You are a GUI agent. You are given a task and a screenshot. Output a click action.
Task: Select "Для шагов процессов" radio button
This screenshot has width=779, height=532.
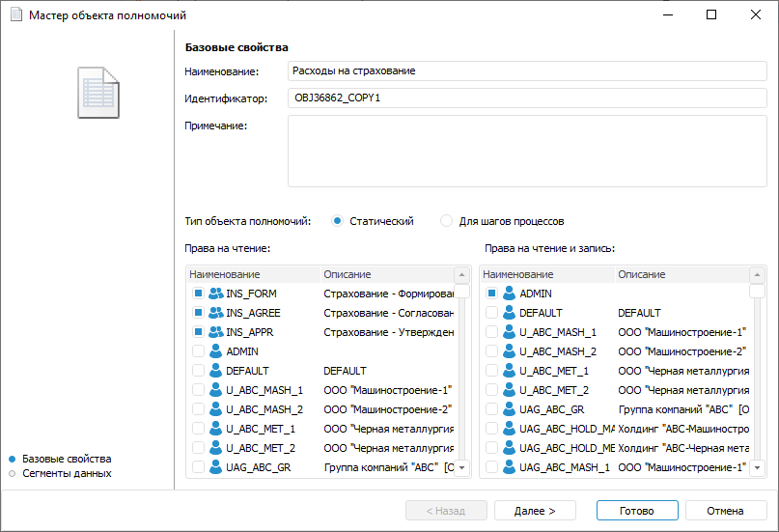click(x=446, y=221)
